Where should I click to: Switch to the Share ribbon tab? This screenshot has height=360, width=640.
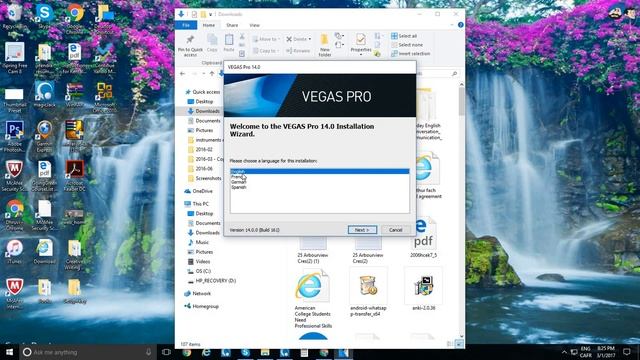(232, 25)
